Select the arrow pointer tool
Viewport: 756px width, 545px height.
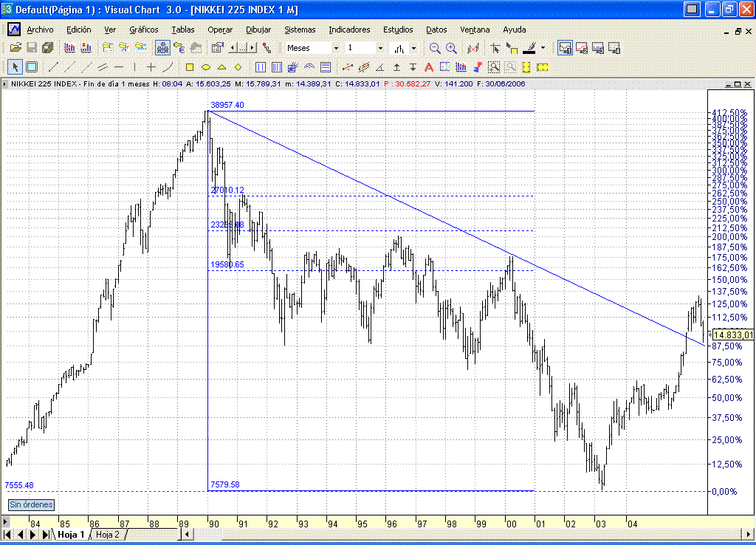tap(15, 67)
